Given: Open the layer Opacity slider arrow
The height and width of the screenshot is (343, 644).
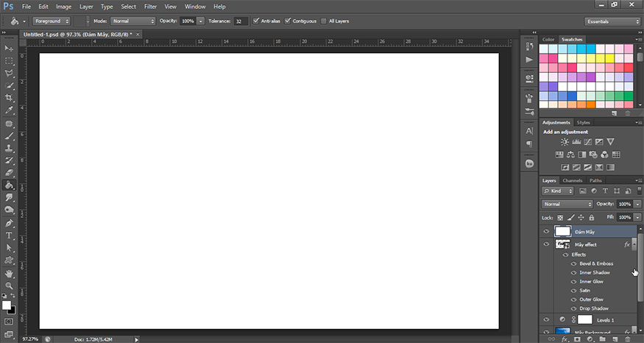Looking at the screenshot, I should (x=637, y=204).
